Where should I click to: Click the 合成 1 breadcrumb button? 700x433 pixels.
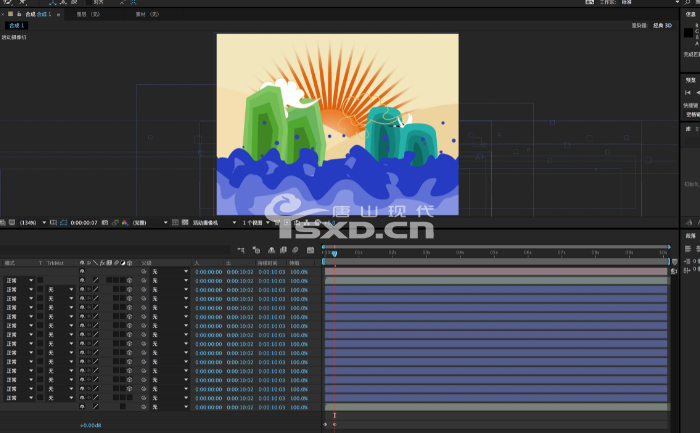click(17, 25)
